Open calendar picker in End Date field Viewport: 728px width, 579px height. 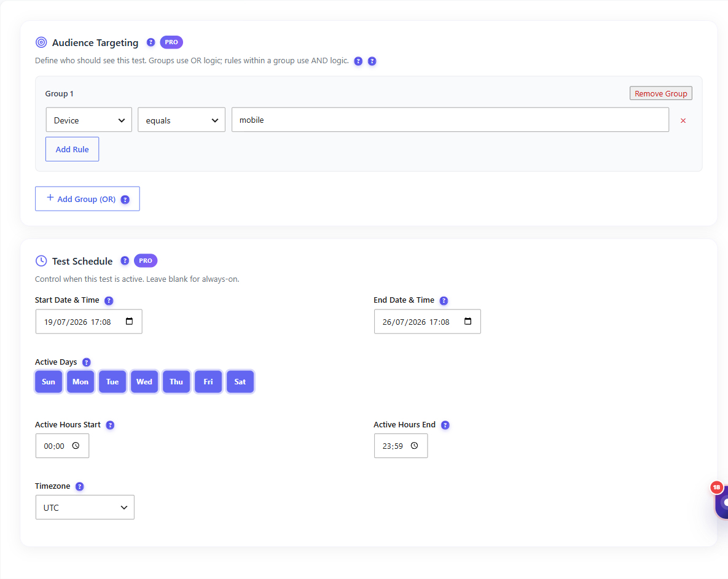coord(468,322)
